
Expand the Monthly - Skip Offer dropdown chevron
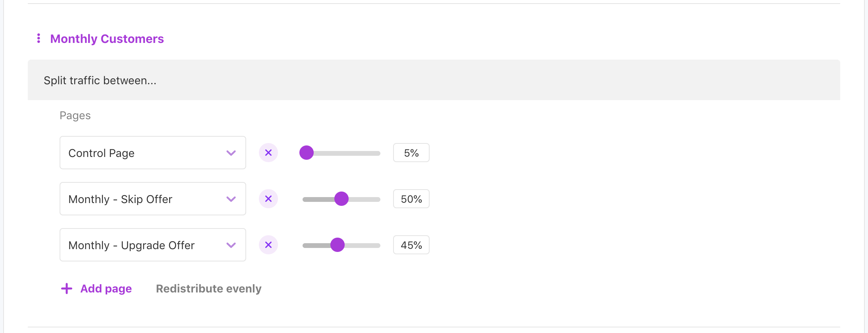[x=231, y=199]
